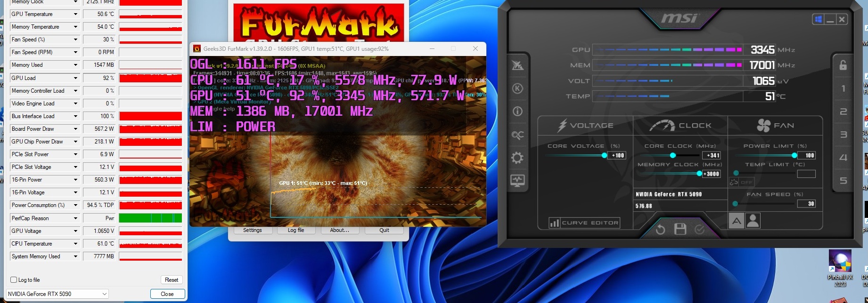Click the Memory Clock slider handle
Screen dimensions: 868x303
click(x=699, y=174)
